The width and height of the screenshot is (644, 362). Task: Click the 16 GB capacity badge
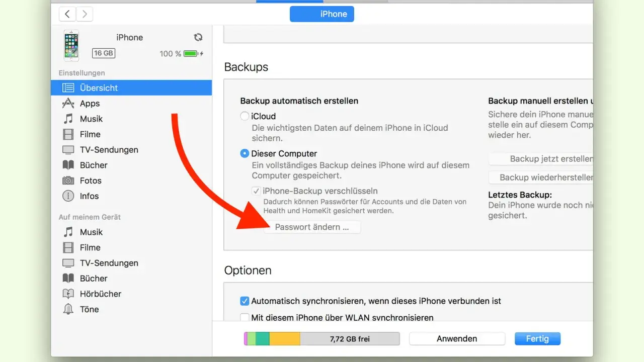pyautogui.click(x=104, y=53)
